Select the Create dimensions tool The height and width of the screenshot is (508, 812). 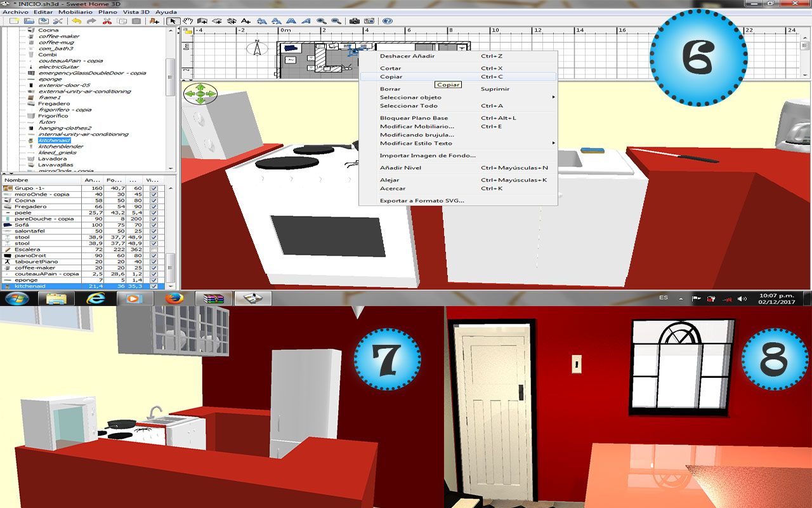232,21
